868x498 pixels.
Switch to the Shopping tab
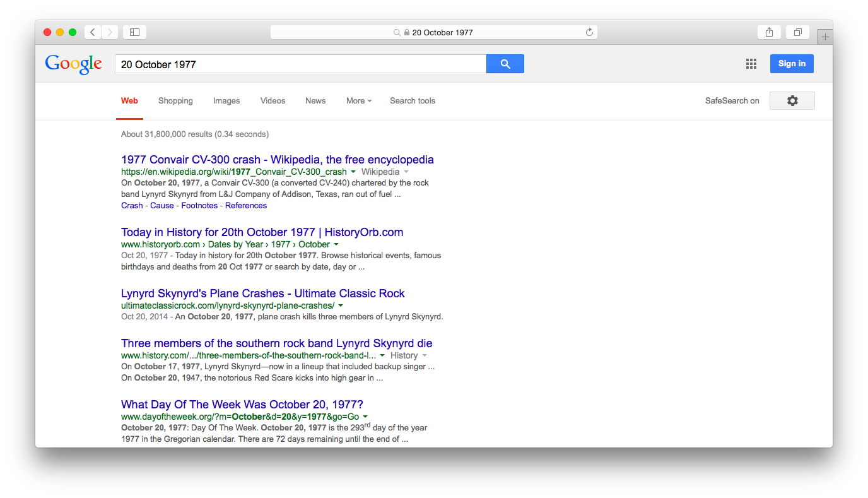[175, 100]
